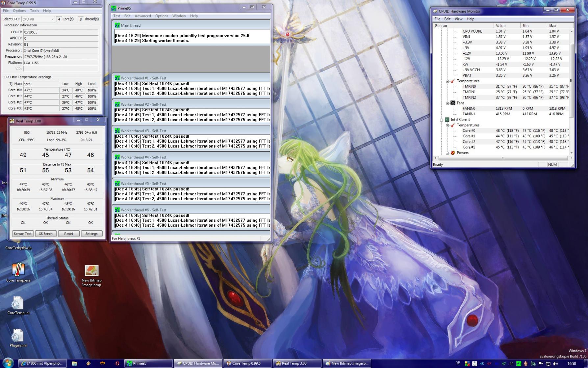Open Windows Explorer from the taskbar

pos(74,363)
